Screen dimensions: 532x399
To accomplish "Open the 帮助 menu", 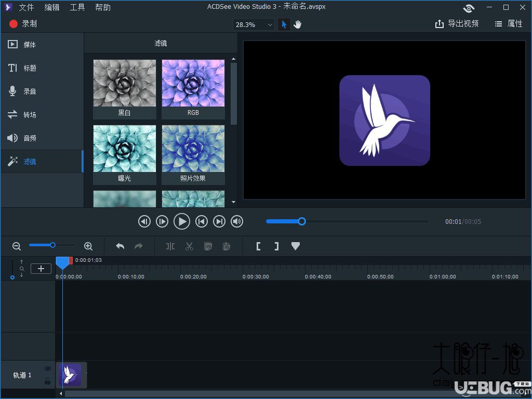I will click(103, 7).
